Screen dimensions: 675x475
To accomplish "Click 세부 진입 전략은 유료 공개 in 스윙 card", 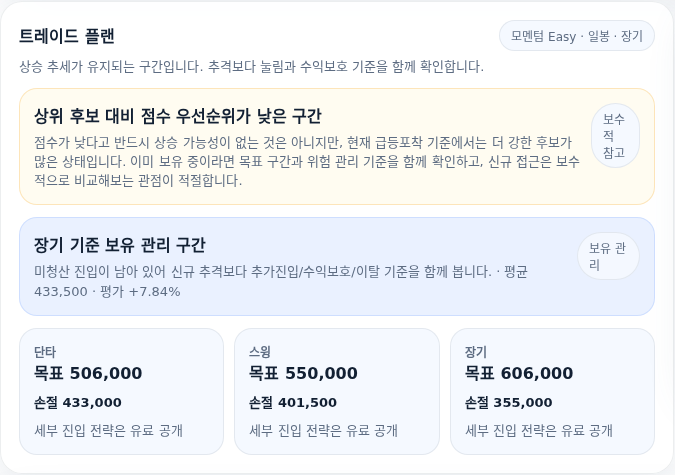I will [324, 430].
